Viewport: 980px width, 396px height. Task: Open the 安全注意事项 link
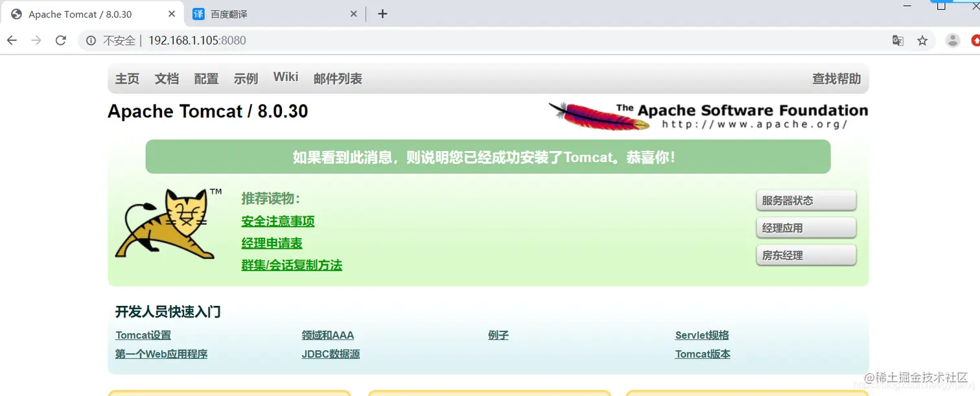pyautogui.click(x=278, y=221)
